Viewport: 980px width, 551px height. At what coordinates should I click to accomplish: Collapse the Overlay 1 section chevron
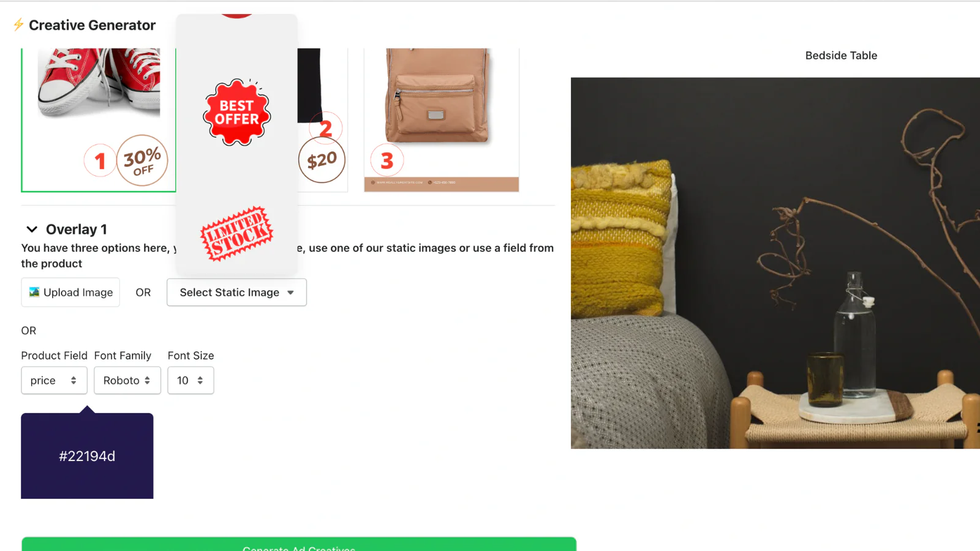32,229
